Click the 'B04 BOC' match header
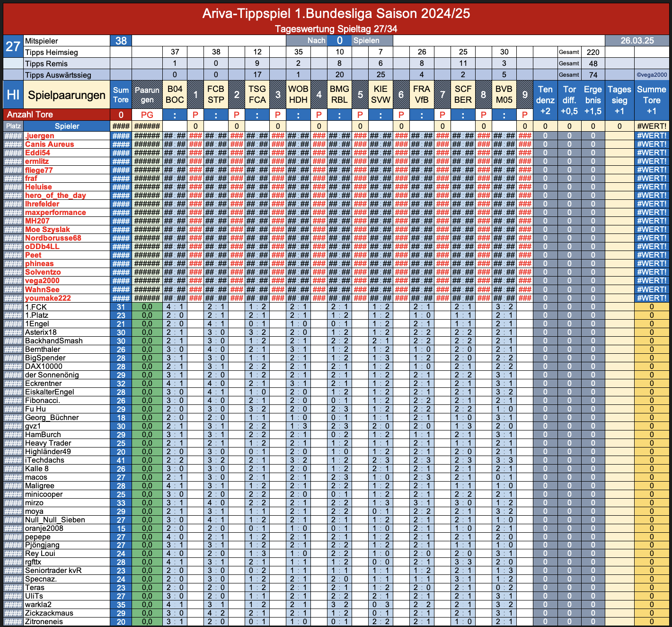Viewport: 672px width, 627px height. 175,95
